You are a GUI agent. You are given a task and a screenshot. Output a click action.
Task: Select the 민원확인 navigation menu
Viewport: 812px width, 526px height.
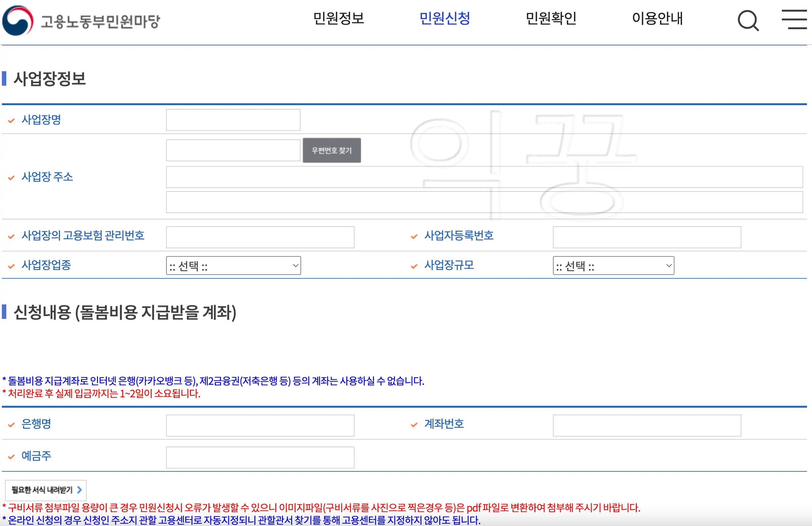pos(552,19)
